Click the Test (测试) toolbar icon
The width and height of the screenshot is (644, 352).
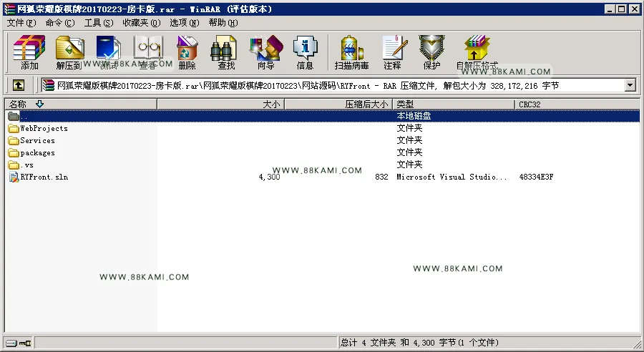109,52
